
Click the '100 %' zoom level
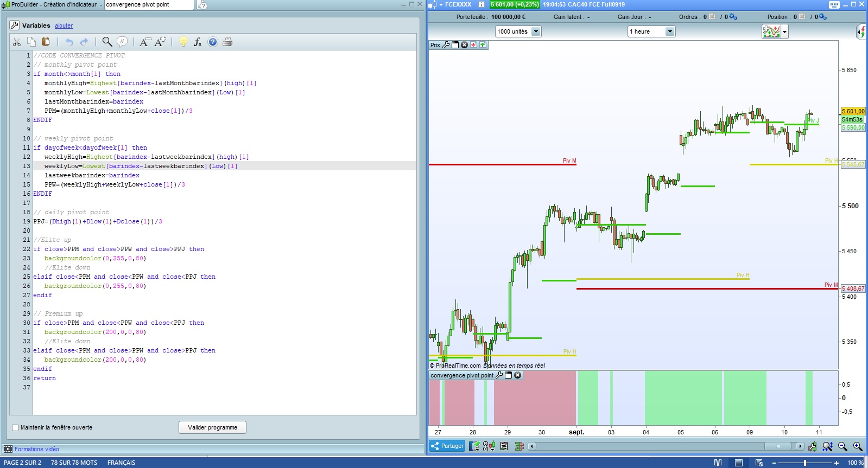856,463
